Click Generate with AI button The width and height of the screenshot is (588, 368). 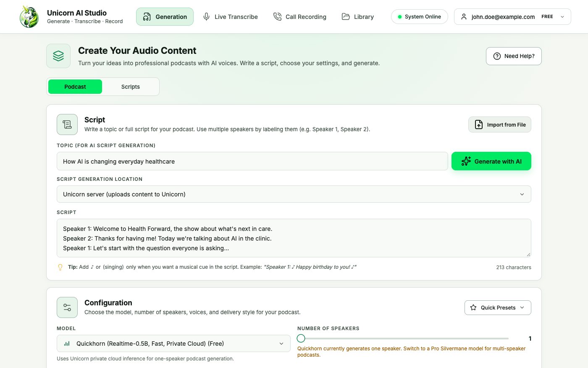click(x=491, y=161)
